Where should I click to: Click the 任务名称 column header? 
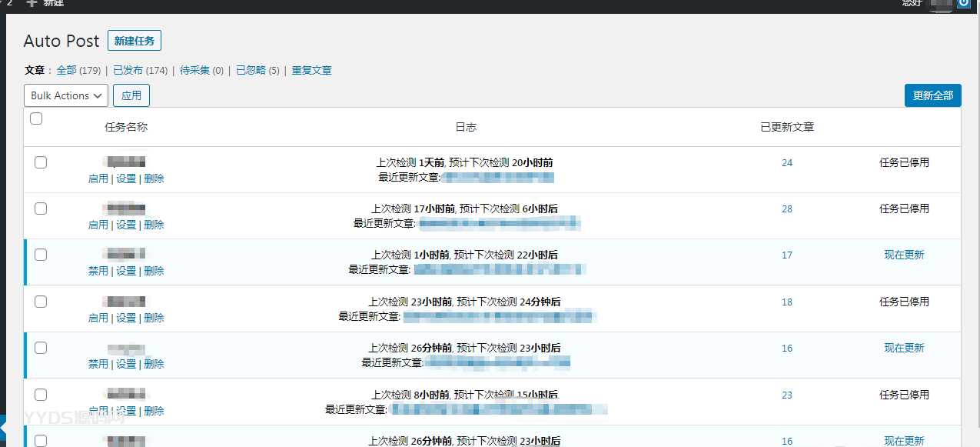pos(126,127)
